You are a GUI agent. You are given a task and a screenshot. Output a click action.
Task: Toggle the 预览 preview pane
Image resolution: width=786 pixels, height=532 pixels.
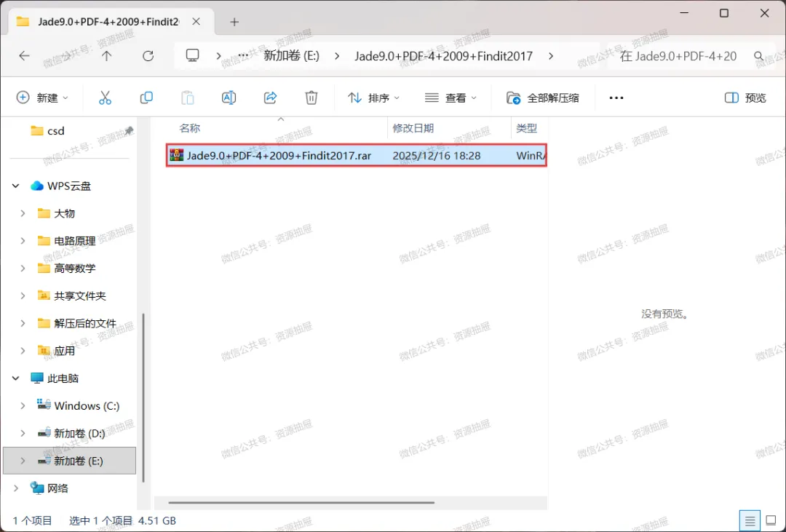[x=745, y=98]
